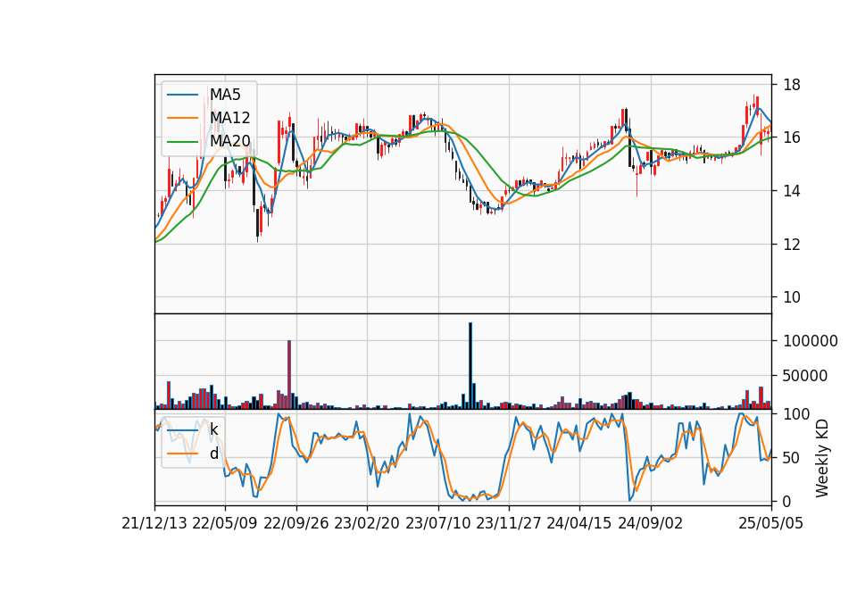Click the MA20 legend label

229,141
